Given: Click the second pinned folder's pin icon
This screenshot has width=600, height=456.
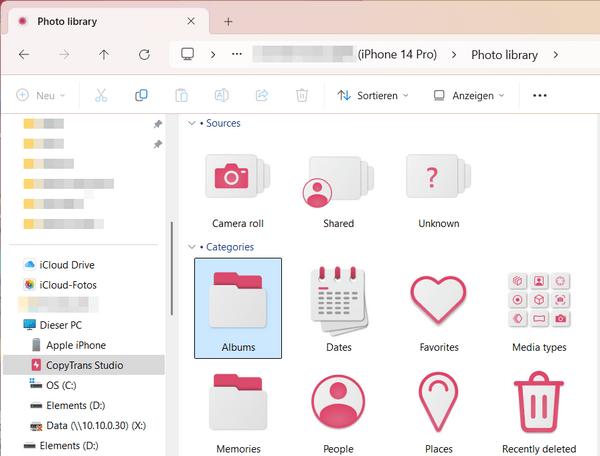Looking at the screenshot, I should pyautogui.click(x=158, y=144).
